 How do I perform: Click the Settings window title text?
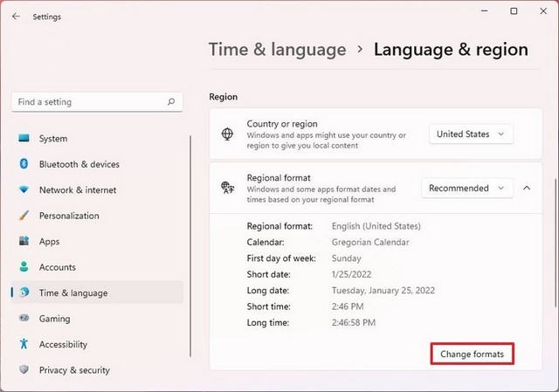[46, 17]
